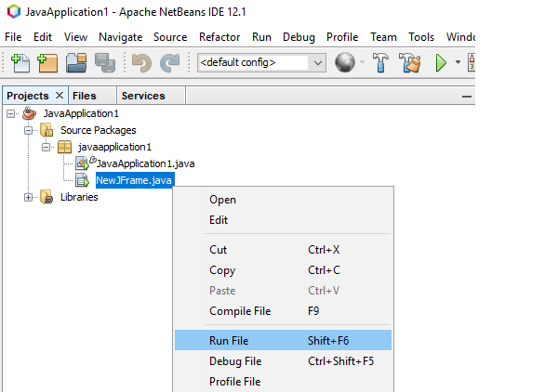Collapse the JavaApplication1 project node

pyautogui.click(x=11, y=113)
